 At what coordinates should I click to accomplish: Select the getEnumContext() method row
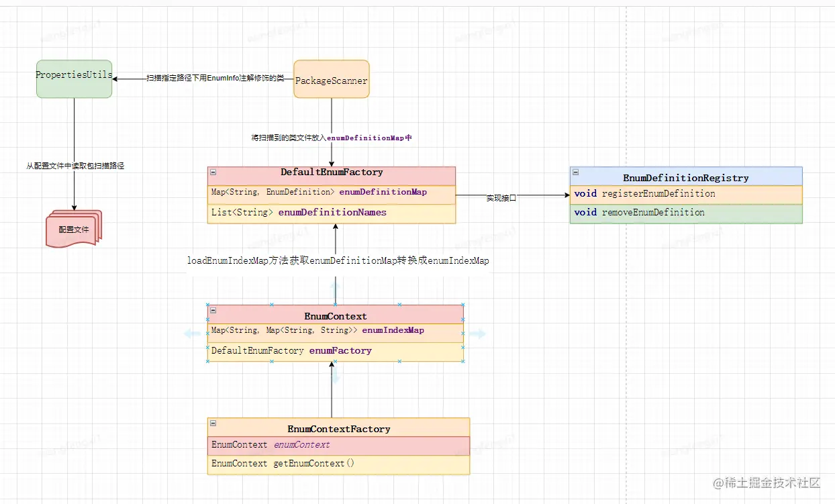click(x=338, y=464)
